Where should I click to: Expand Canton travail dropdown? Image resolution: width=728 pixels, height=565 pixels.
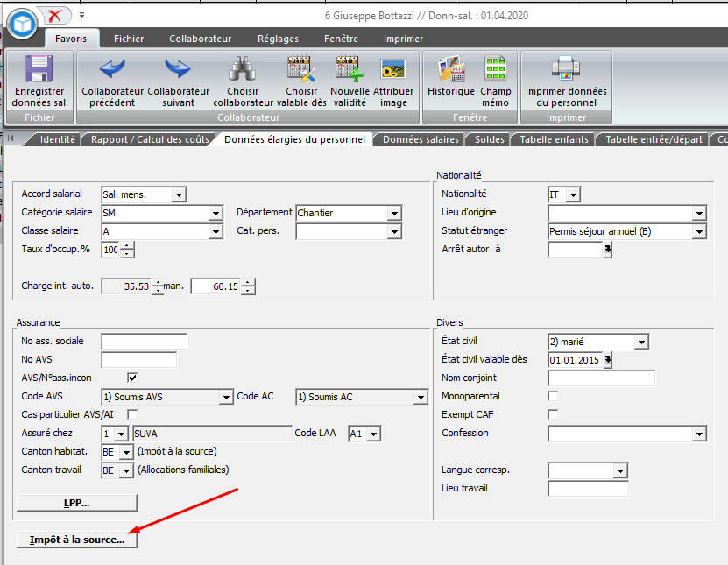point(126,470)
